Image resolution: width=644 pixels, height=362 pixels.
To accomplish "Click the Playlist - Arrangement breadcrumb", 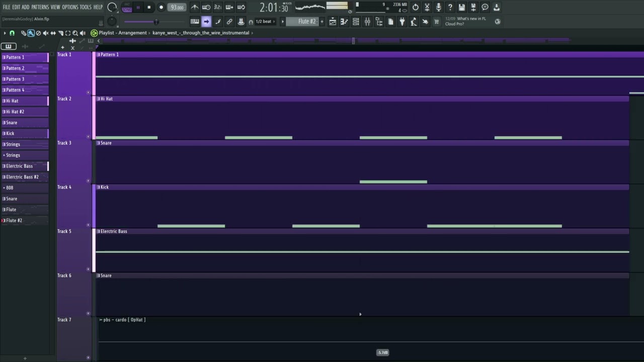I will [x=123, y=33].
